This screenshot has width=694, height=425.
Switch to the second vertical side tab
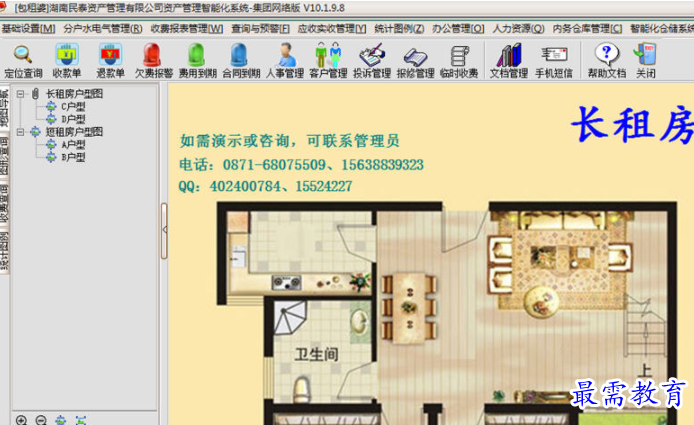click(4, 156)
